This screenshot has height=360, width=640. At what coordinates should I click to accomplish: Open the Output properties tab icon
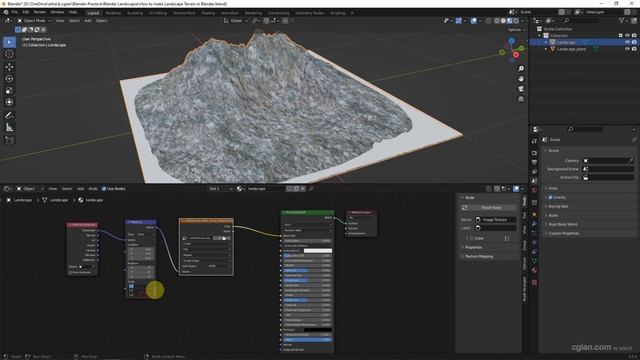[x=534, y=162]
